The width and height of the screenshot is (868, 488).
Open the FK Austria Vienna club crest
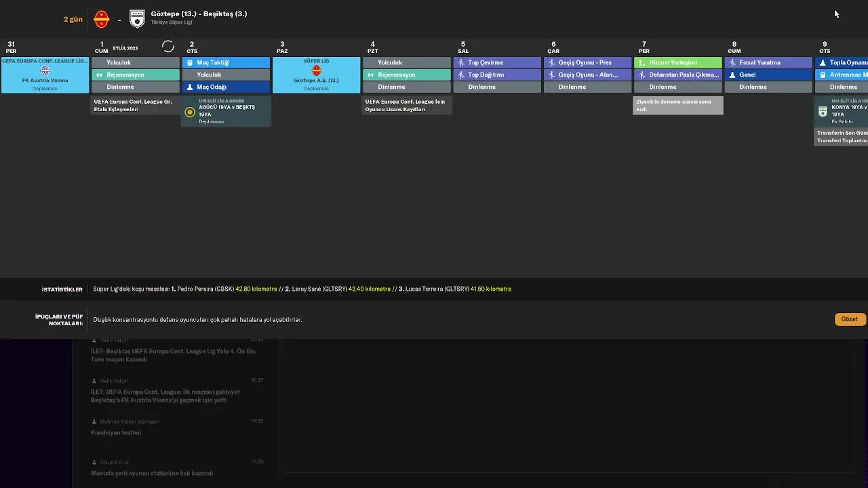(x=45, y=70)
